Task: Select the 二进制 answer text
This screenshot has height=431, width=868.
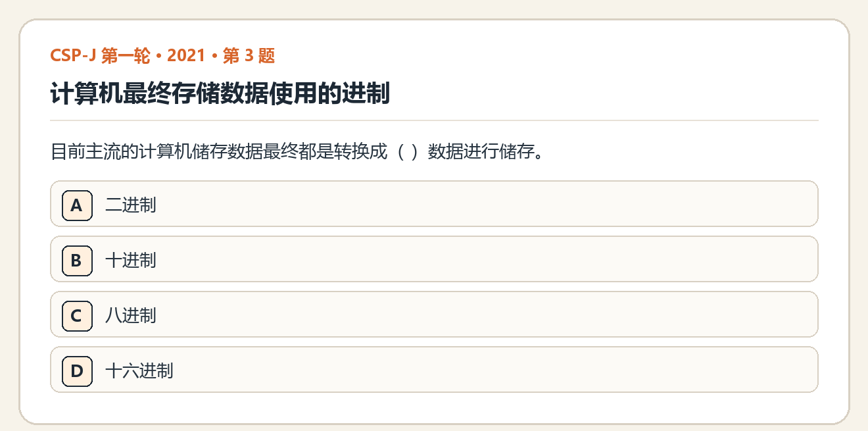Action: click(x=131, y=205)
